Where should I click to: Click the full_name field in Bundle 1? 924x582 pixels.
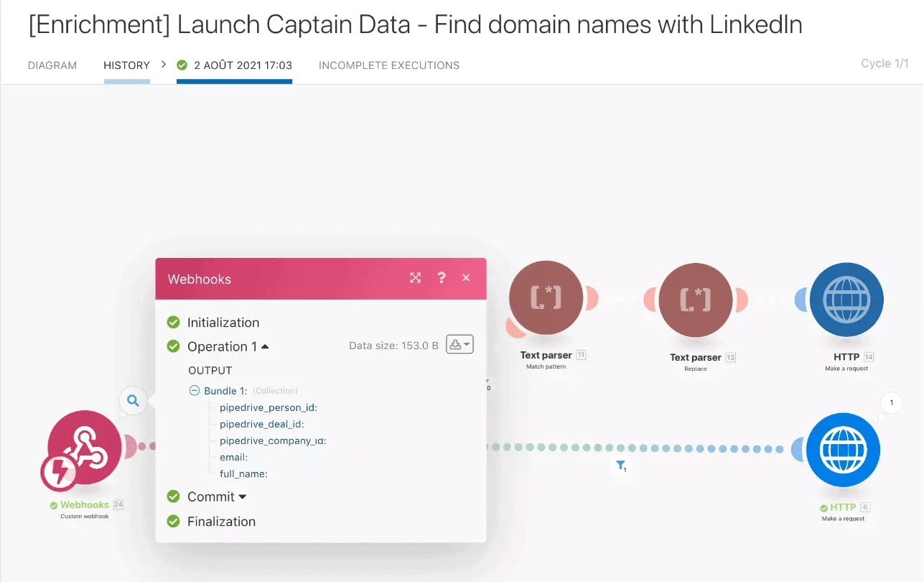click(243, 474)
